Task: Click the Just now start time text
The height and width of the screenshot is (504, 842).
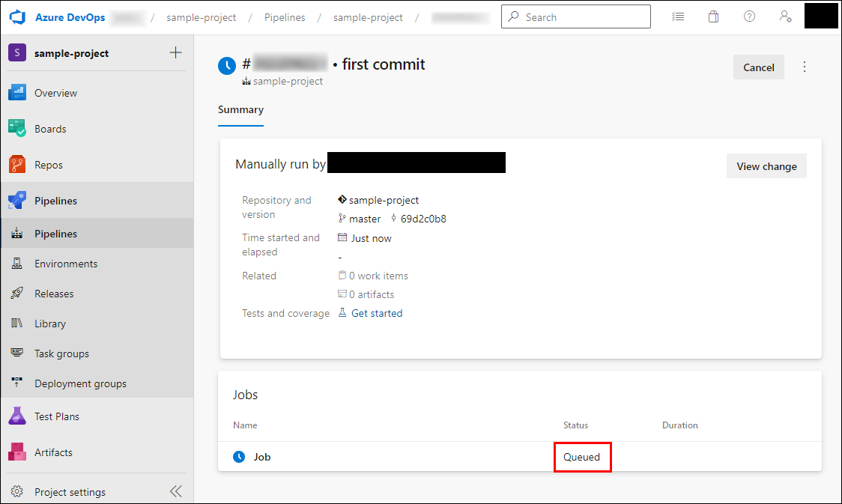Action: pos(371,238)
